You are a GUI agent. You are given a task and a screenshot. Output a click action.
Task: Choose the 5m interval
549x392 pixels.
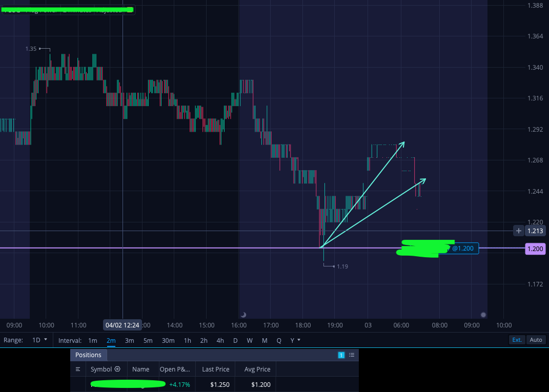pyautogui.click(x=148, y=340)
